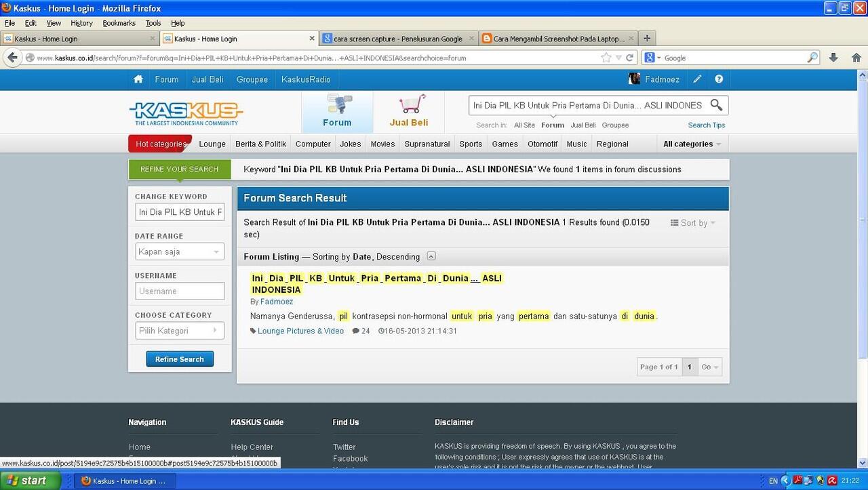Image resolution: width=868 pixels, height=490 pixels.
Task: Click the Avira antivirus tray icon
Action: click(832, 481)
